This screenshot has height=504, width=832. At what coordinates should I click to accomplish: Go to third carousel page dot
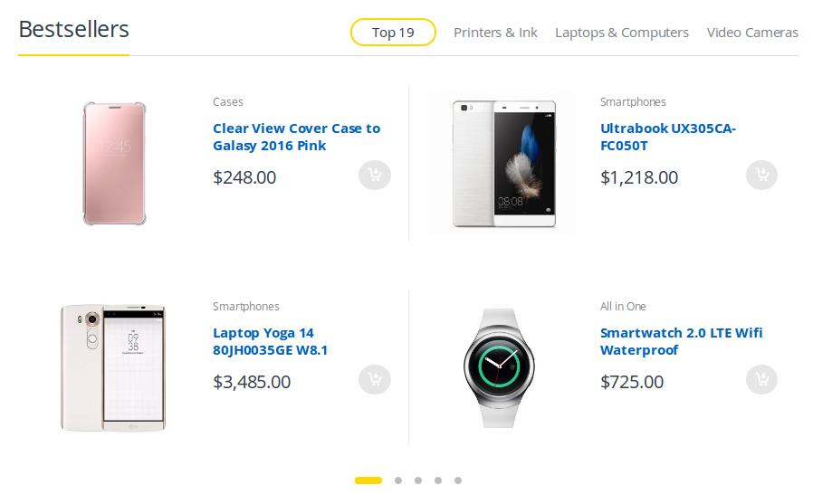[x=418, y=480]
